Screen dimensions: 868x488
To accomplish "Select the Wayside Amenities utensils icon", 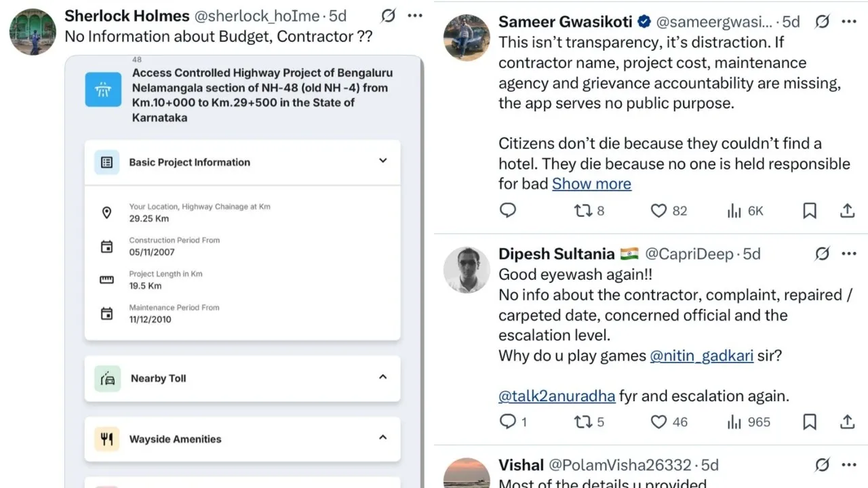I will tap(106, 439).
